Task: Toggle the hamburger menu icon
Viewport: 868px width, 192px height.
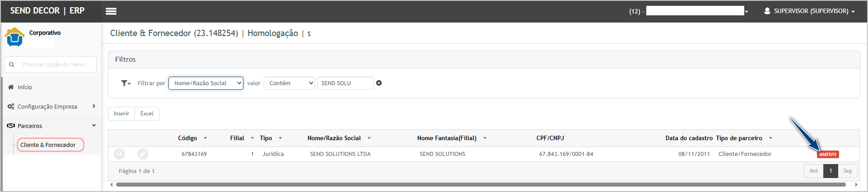Action: [x=111, y=11]
